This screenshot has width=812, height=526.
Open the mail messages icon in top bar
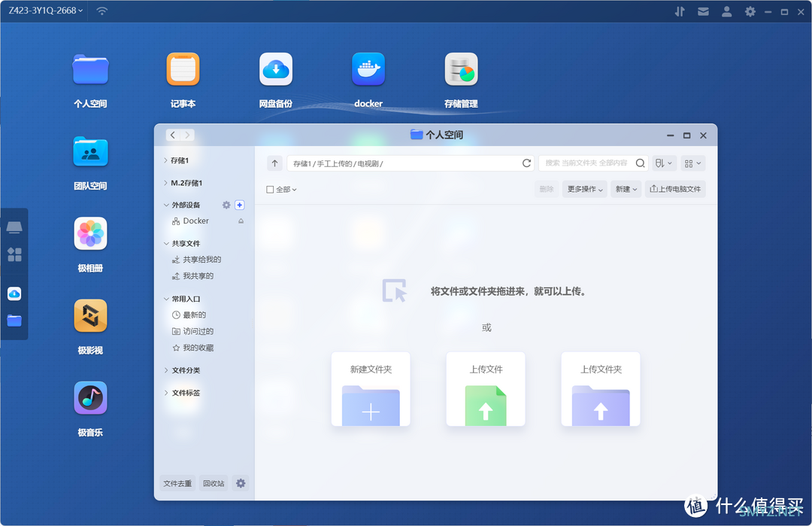[x=703, y=11]
